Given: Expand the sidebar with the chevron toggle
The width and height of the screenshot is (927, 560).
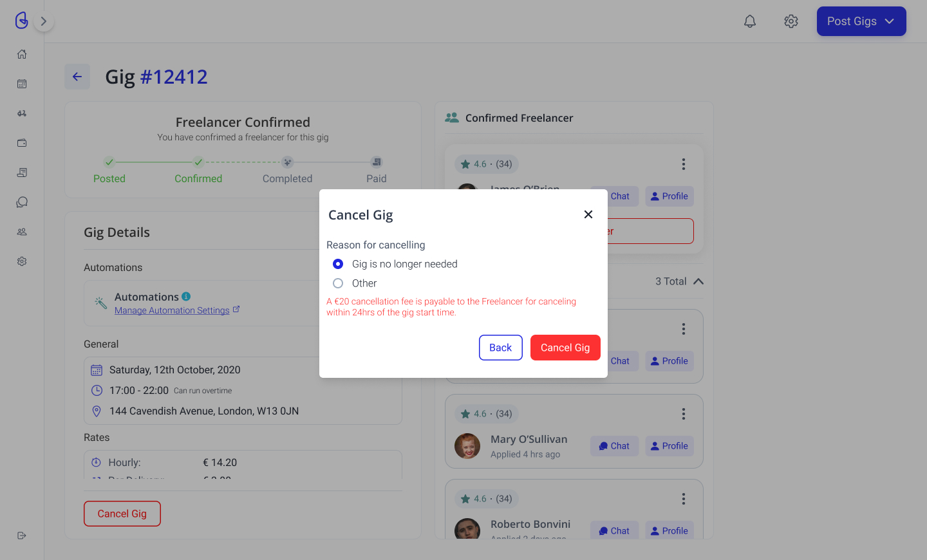Looking at the screenshot, I should click(44, 21).
